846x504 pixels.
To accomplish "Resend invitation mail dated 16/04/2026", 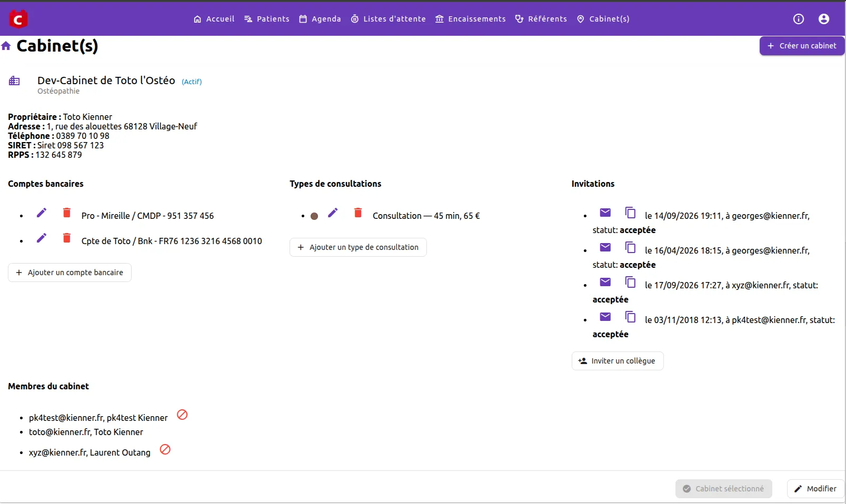I will 605,247.
